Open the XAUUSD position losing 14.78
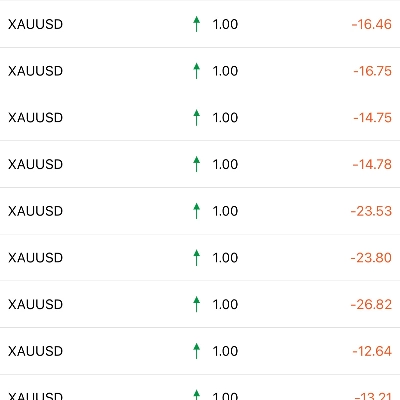Viewport: 400px width, 400px height. click(200, 164)
